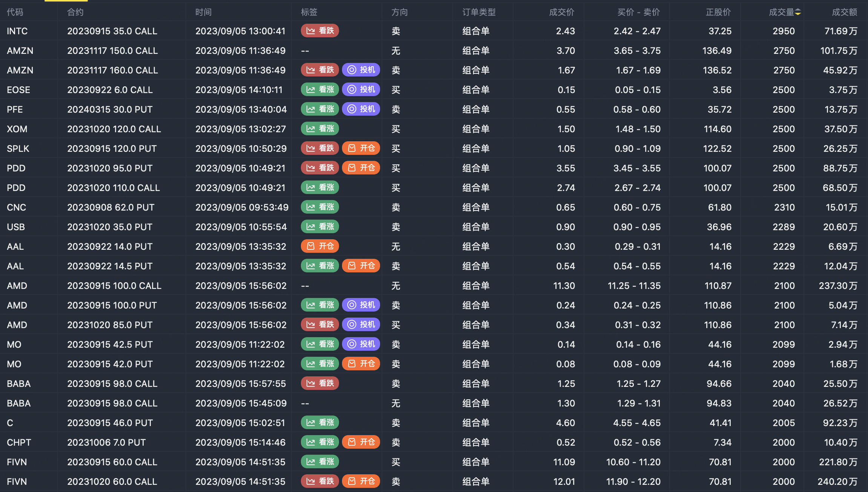Select the USB 20231020 35.0 PUT row
The height and width of the screenshot is (492, 868).
pos(110,227)
